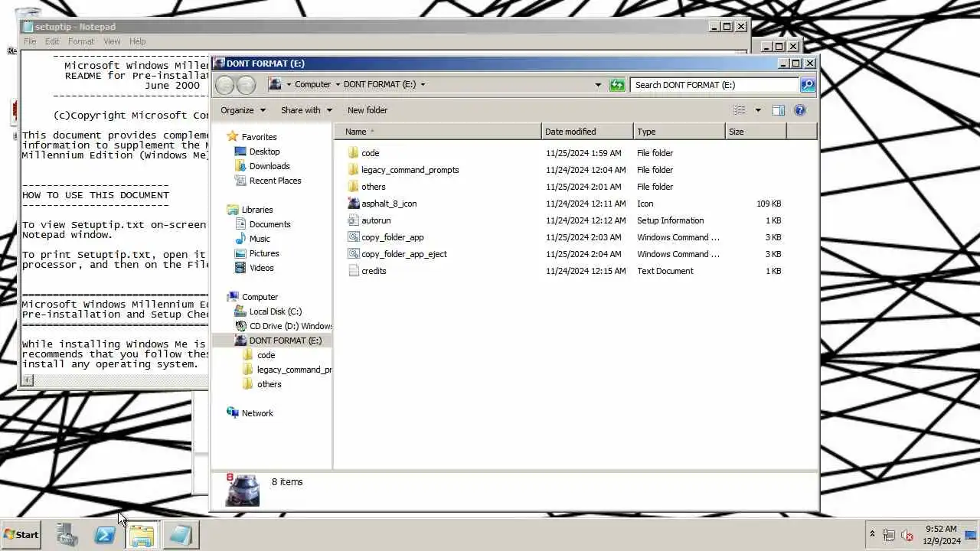Select the code folder icon in file list
Image resolution: width=980 pixels, height=551 pixels.
pyautogui.click(x=353, y=153)
